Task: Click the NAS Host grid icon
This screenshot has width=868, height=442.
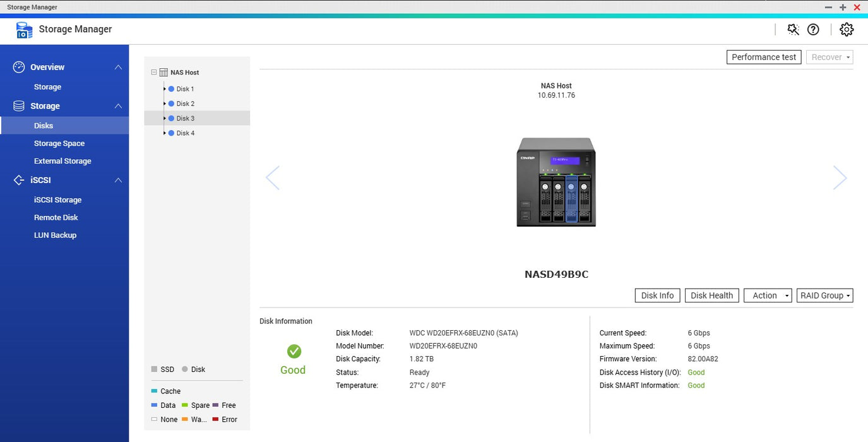Action: click(163, 73)
